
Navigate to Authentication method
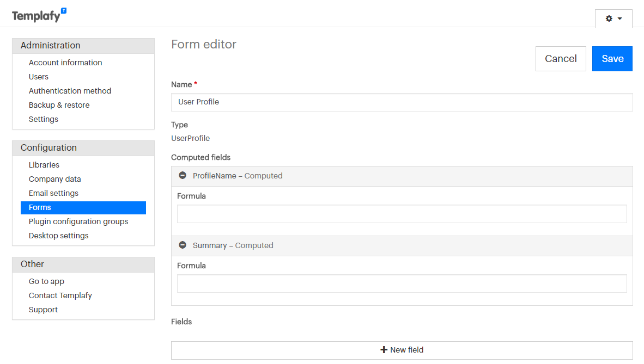coord(70,90)
